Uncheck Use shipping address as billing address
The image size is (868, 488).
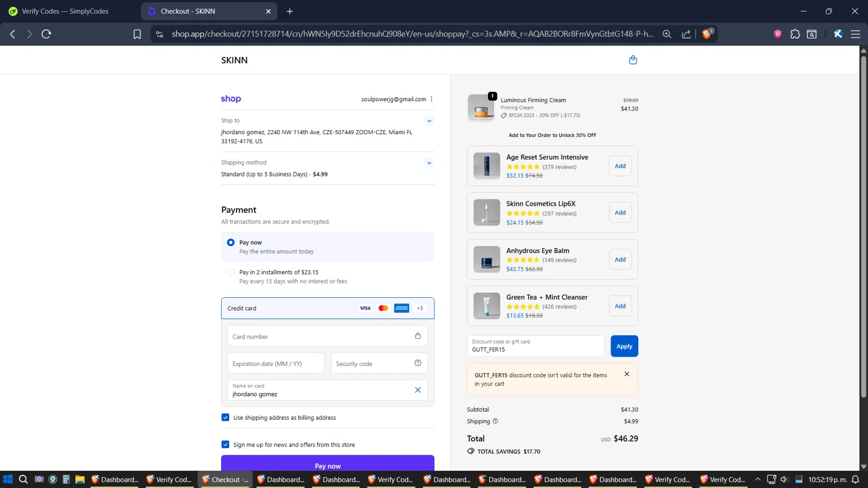click(226, 417)
